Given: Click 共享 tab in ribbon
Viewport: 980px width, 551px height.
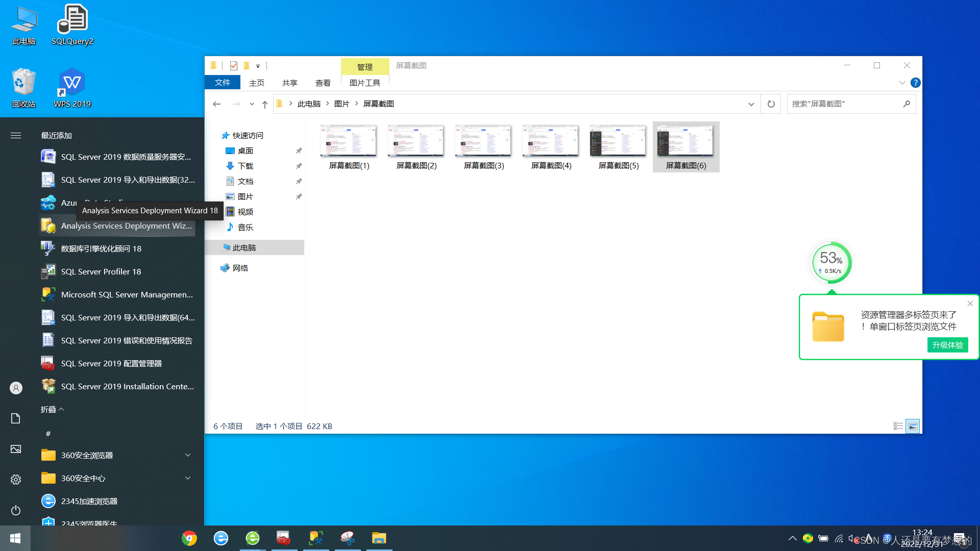Looking at the screenshot, I should pyautogui.click(x=289, y=82).
